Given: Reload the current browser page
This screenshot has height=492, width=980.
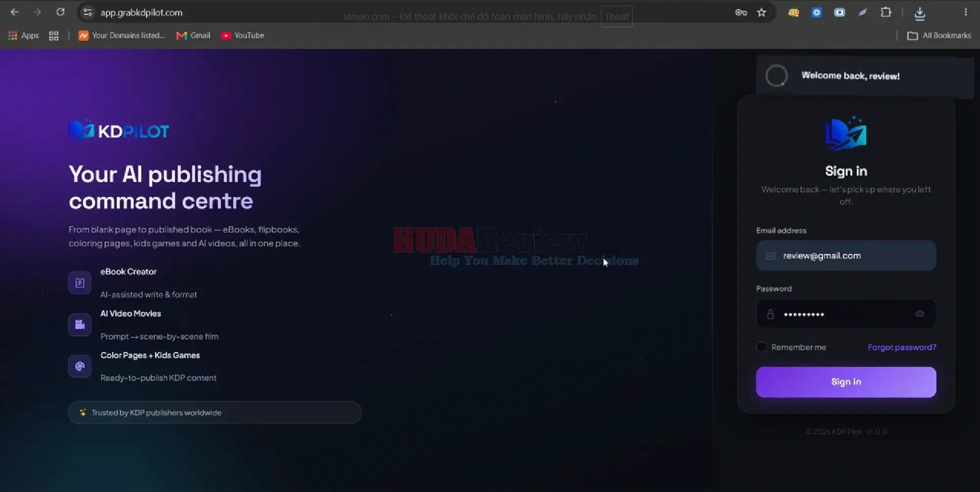Looking at the screenshot, I should pyautogui.click(x=60, y=12).
